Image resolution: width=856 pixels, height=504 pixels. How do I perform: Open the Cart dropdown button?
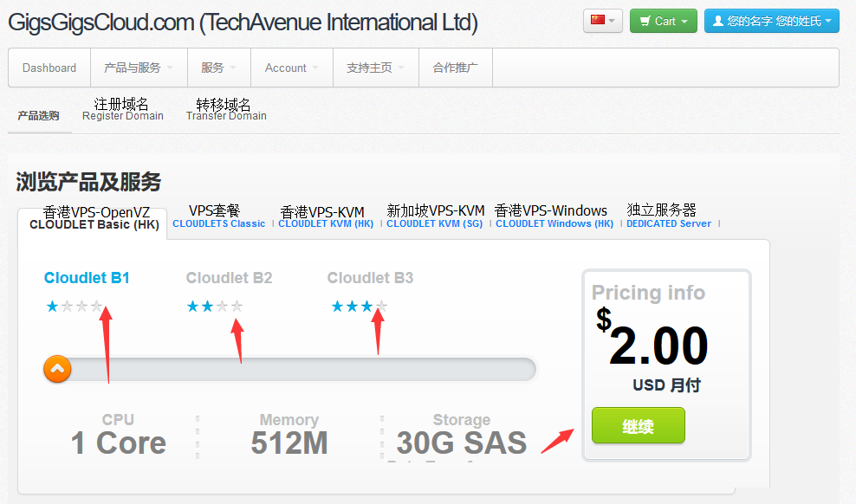tap(664, 22)
